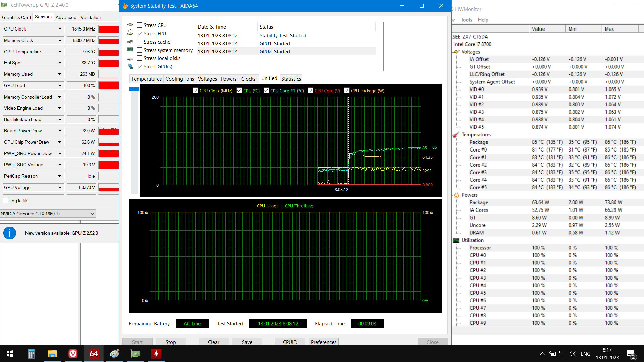This screenshot has height=362, width=644.
Task: Open the Advanced tab in GPU-Z
Action: [66, 17]
